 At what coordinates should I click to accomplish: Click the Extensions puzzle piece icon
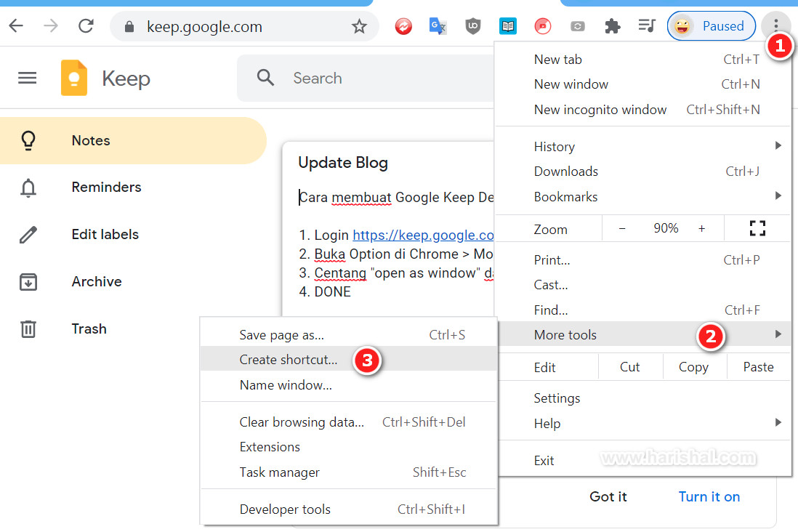click(612, 25)
